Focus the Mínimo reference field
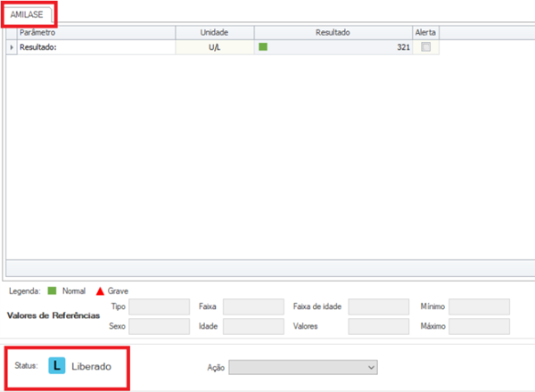 pyautogui.click(x=480, y=306)
